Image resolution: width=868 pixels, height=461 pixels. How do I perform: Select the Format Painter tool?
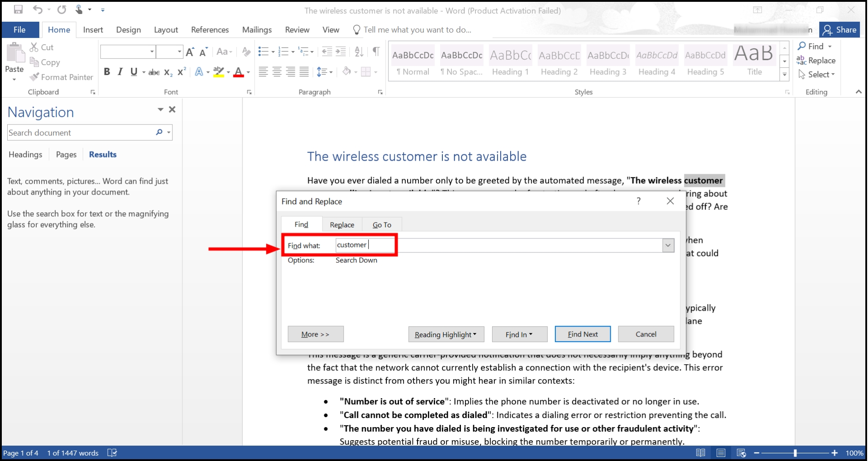click(61, 77)
